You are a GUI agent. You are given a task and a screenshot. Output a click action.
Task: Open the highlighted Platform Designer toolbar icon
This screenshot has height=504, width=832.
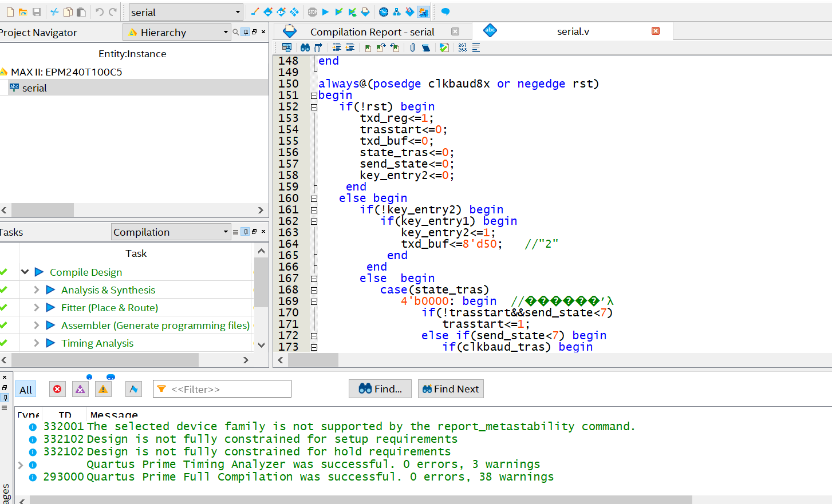pos(423,12)
